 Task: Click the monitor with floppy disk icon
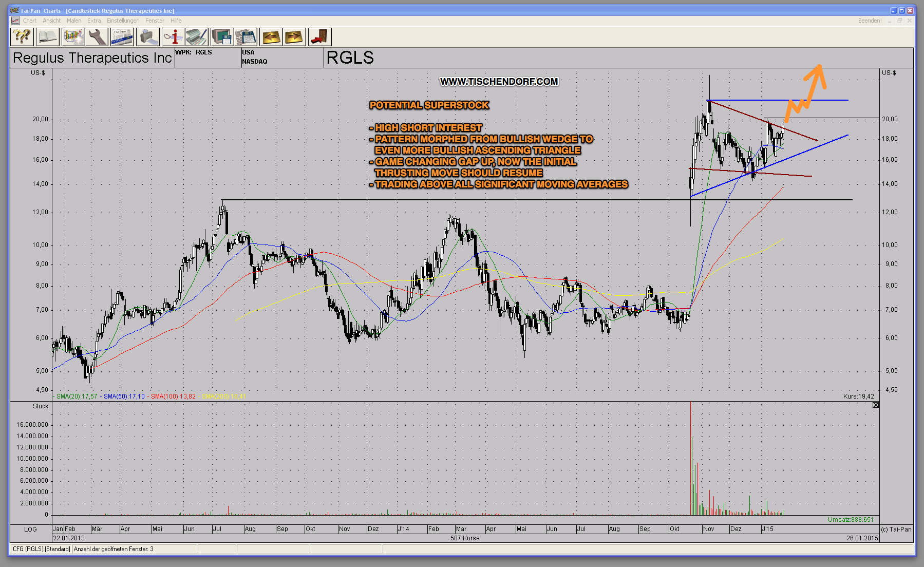click(x=222, y=37)
